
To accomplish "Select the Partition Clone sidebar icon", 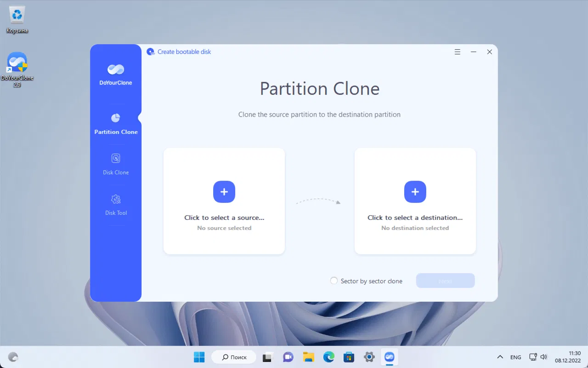I will click(x=115, y=118).
